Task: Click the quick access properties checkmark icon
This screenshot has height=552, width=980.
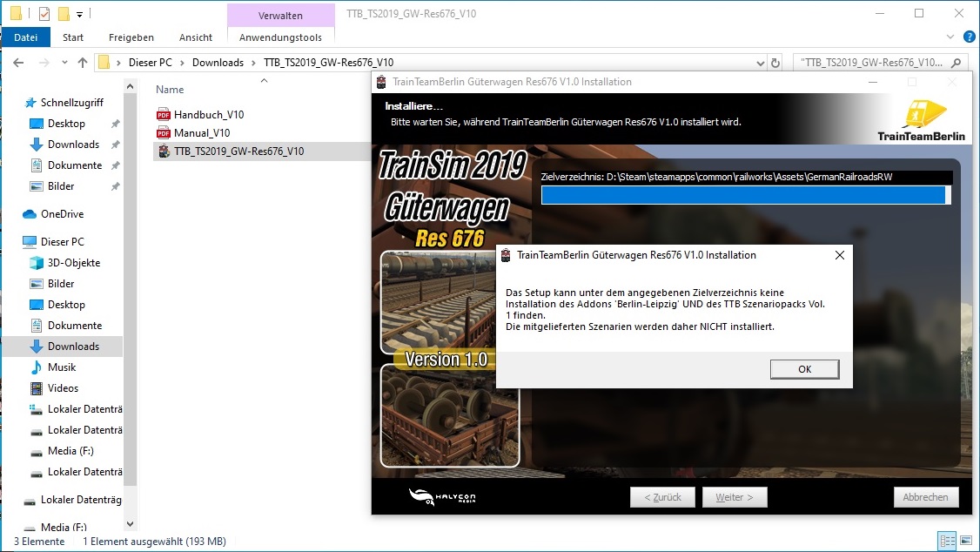Action: [44, 13]
